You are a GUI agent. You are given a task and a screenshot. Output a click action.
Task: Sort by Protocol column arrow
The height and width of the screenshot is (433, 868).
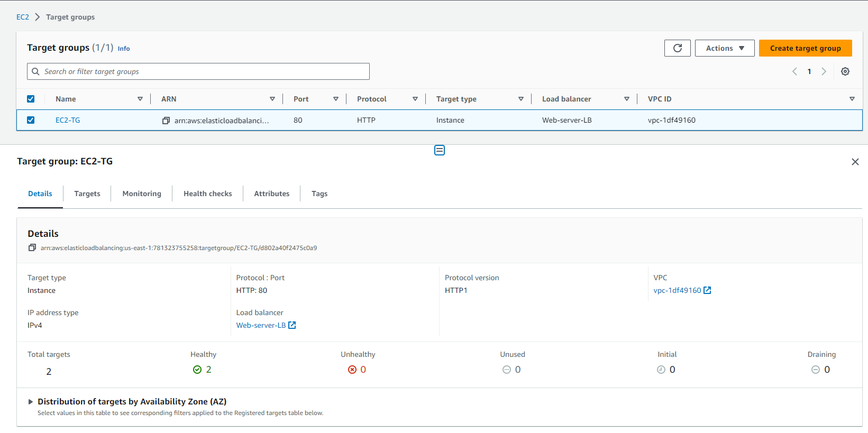tap(415, 99)
